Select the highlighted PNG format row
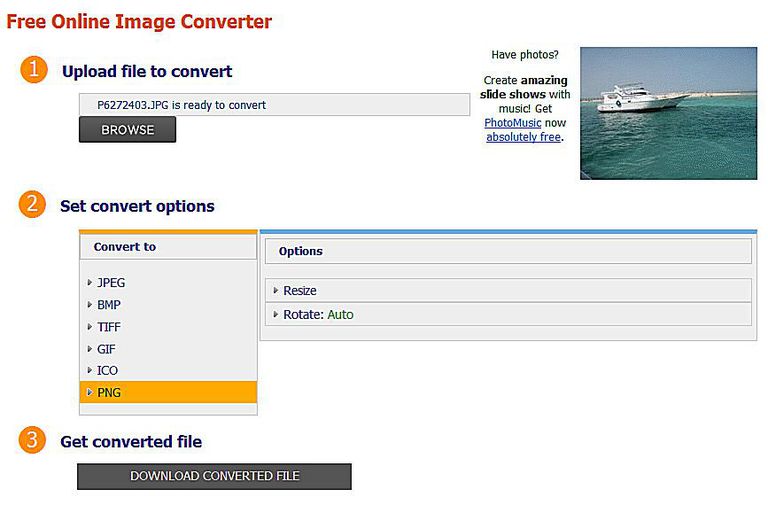Screen dimensions: 768x505 tap(168, 392)
